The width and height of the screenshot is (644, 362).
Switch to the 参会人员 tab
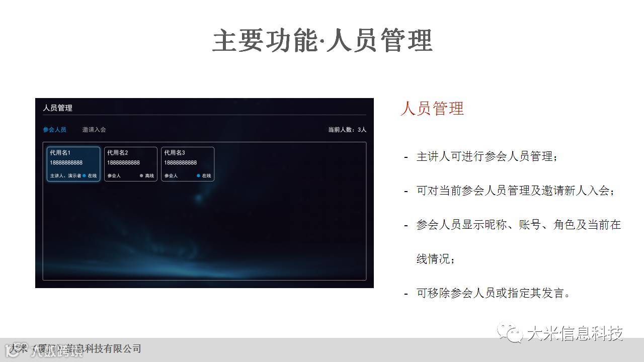tap(54, 130)
